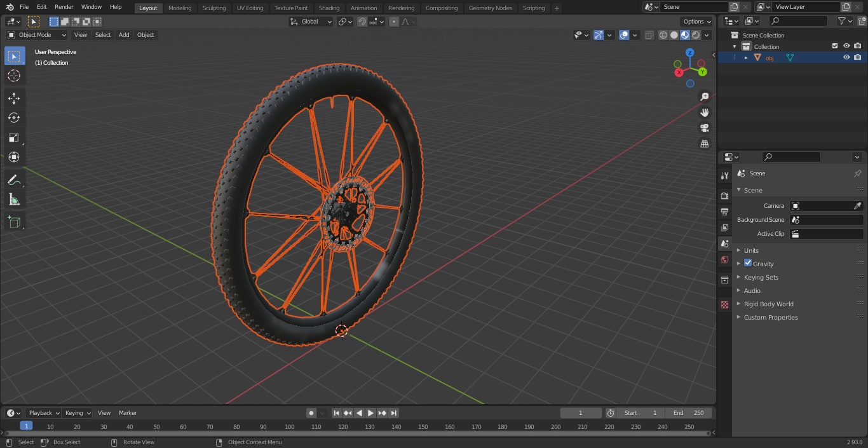This screenshot has width=868, height=448.
Task: Open the World properties tab
Action: (x=724, y=259)
